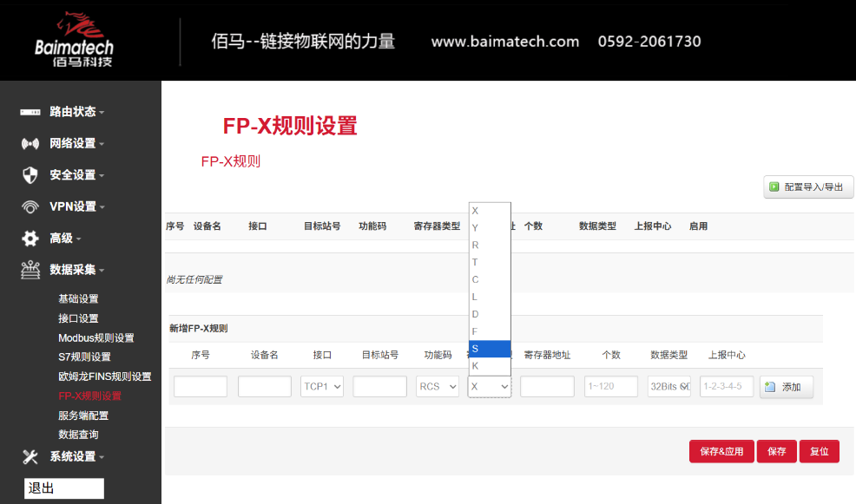Open the 32Bits data type dropdown
The width and height of the screenshot is (856, 504).
668,386
